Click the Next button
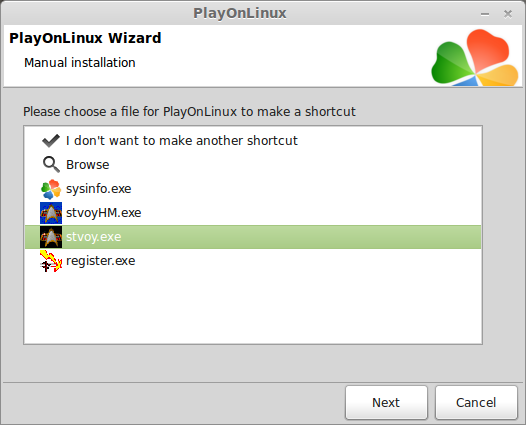526x425 pixels. point(386,403)
